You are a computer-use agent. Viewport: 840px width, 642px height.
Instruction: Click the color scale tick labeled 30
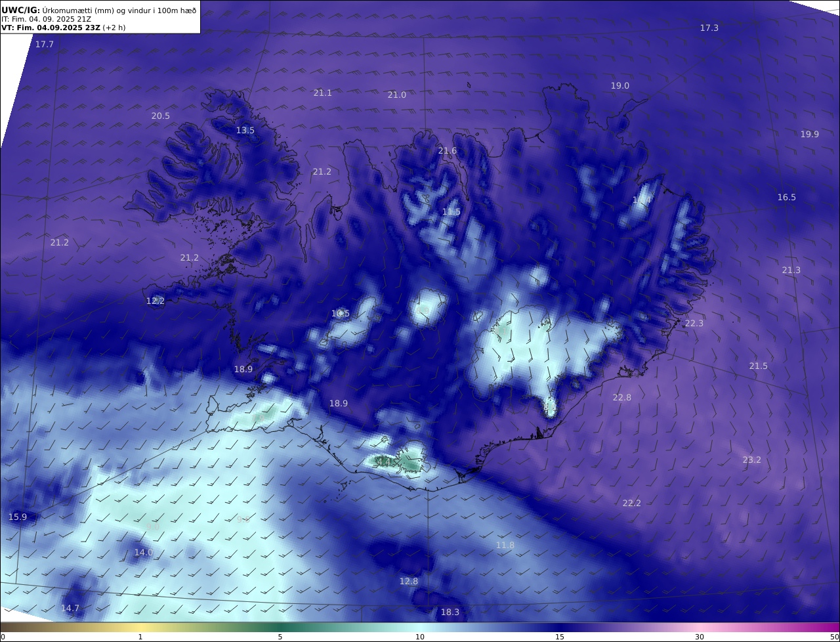tap(700, 637)
